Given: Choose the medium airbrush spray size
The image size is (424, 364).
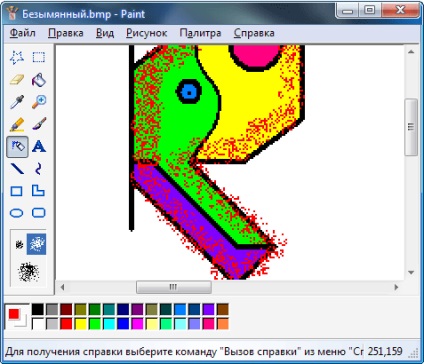Looking at the screenshot, I should [x=37, y=244].
